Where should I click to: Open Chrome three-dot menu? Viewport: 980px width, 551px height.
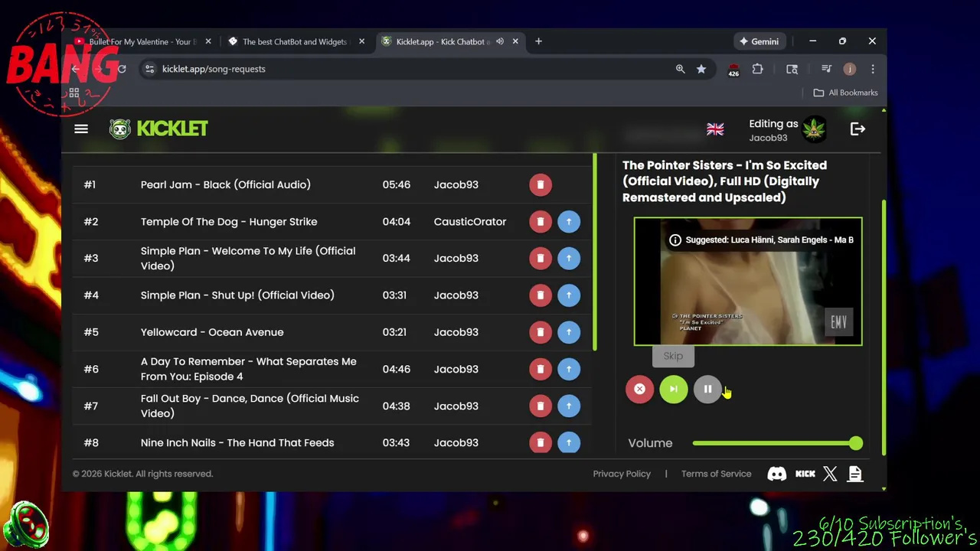(872, 69)
